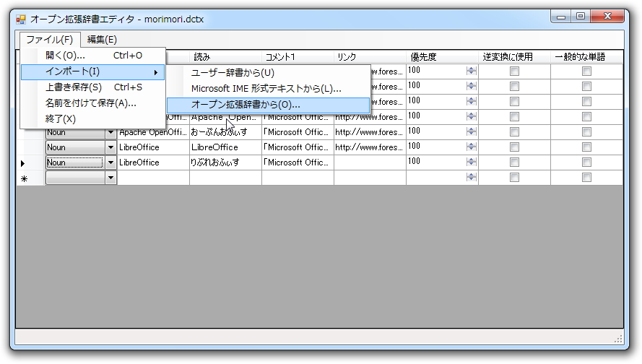This screenshot has width=642, height=364.
Task: Click the コメント1 column header
Action: coord(298,57)
